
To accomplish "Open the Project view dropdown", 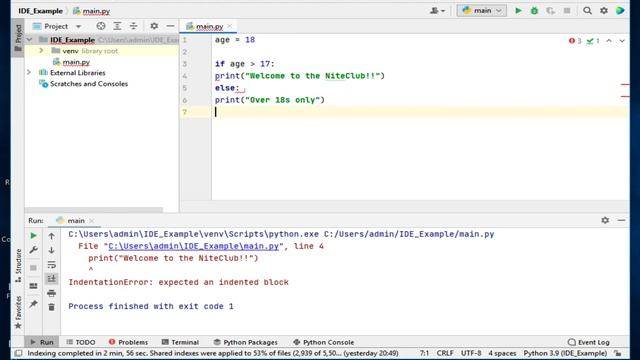I will coord(57,26).
